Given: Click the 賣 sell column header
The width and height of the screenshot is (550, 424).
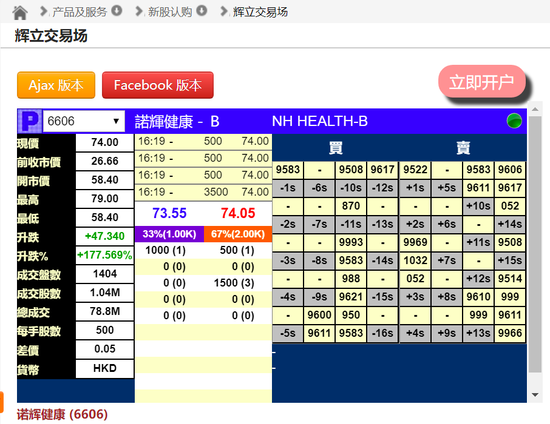Looking at the screenshot, I should pyautogui.click(x=463, y=148).
